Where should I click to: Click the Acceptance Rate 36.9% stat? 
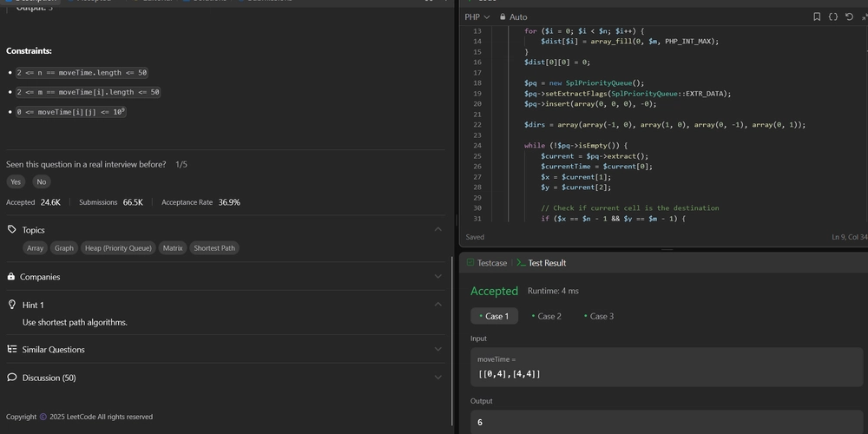(x=201, y=202)
